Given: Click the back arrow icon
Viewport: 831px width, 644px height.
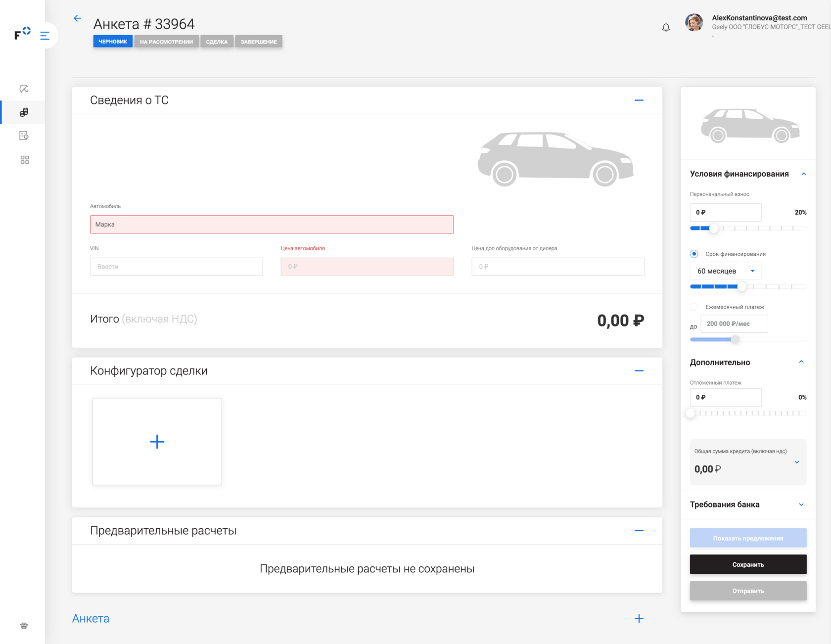Looking at the screenshot, I should [x=77, y=18].
